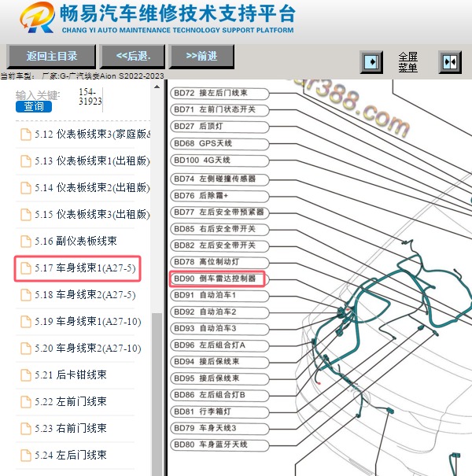472x476 pixels.
Task: Click the sidebar scrollbar thumb
Action: click(157, 393)
